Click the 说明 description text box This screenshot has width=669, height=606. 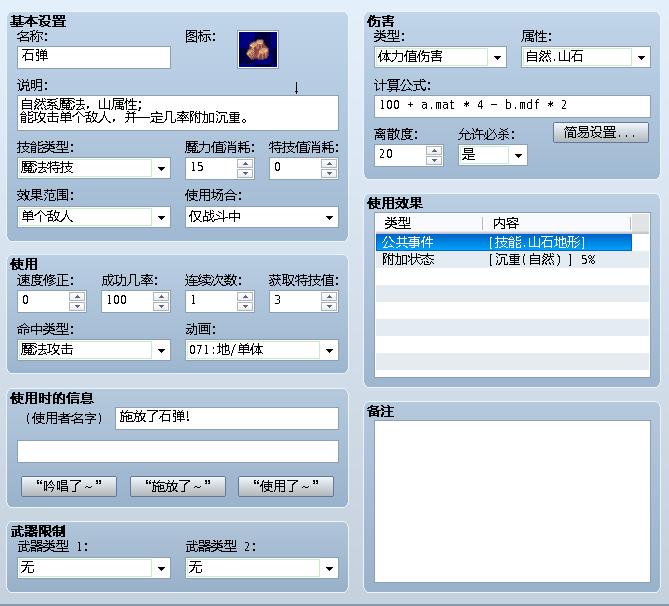point(178,113)
